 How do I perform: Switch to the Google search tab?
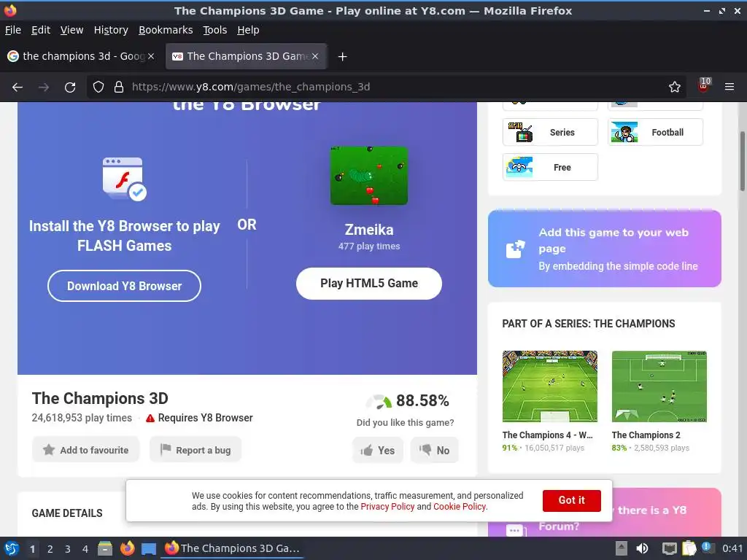point(81,56)
